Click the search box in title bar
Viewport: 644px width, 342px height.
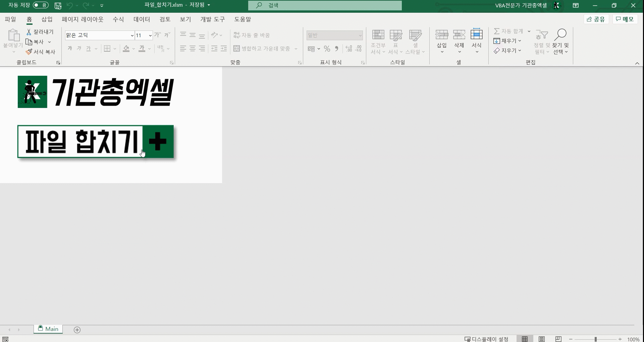pyautogui.click(x=325, y=5)
